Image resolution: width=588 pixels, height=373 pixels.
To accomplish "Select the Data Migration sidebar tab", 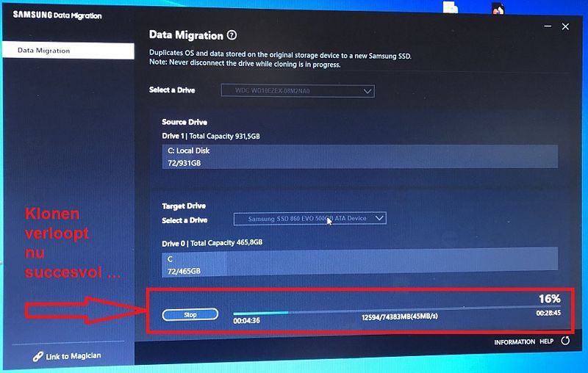I will 68,51.
